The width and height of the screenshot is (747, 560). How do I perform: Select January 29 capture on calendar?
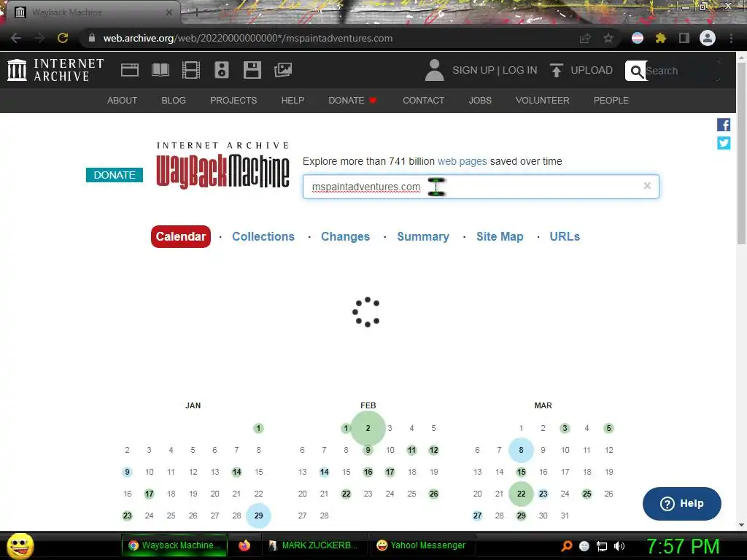click(259, 516)
